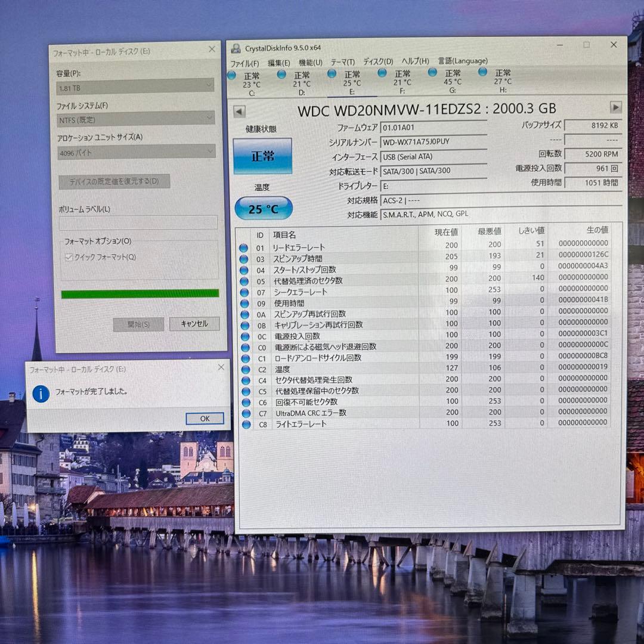The image size is (644, 644).
Task: Click the green format progress bar
Action: point(140,293)
